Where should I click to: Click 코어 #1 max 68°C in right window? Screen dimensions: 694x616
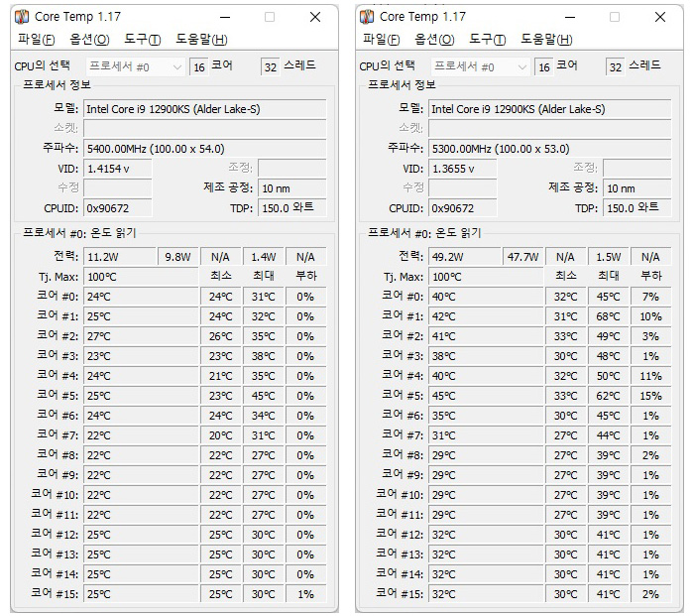(x=608, y=316)
